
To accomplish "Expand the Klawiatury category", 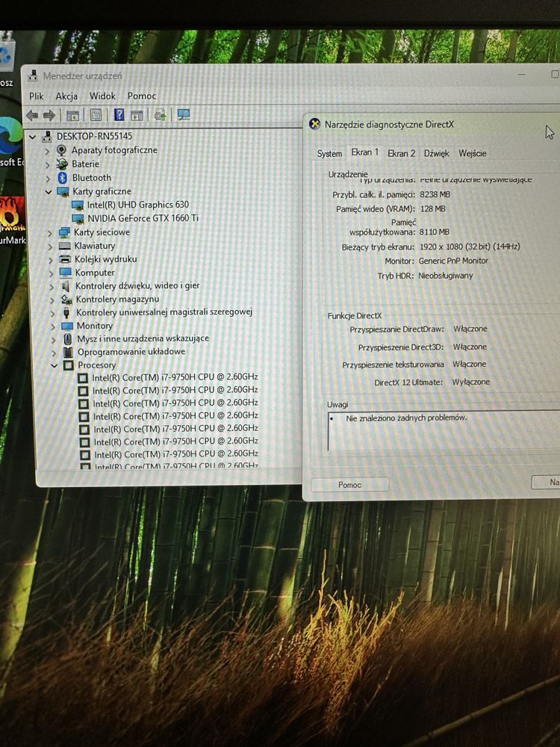I will (x=51, y=247).
